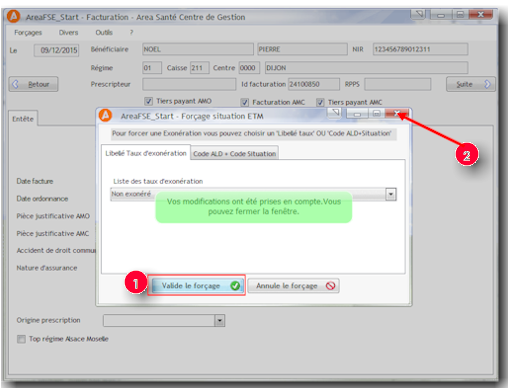Open the question mark help menu
508x388 pixels.
[x=131, y=33]
